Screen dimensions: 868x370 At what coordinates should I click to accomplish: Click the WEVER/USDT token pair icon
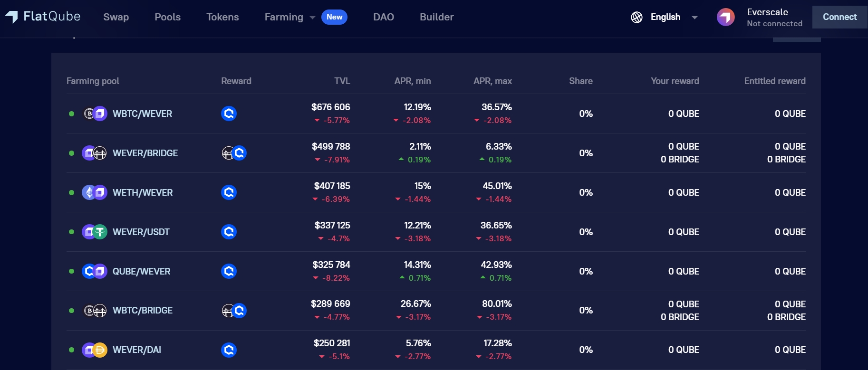(x=95, y=232)
